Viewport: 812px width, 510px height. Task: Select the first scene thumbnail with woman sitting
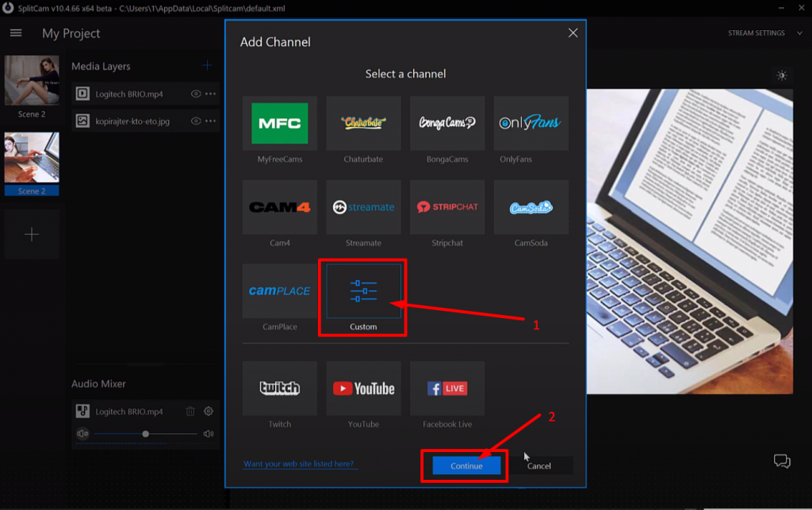[32, 80]
